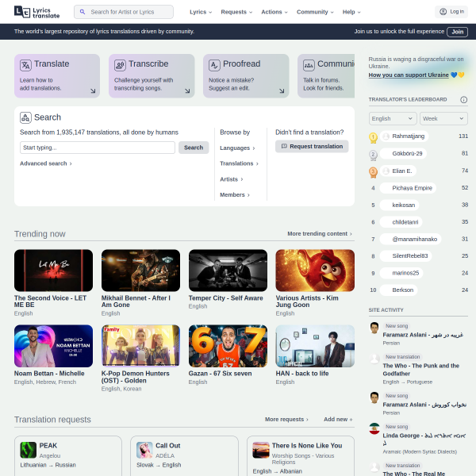Click the PEAK request cover icon
The image size is (476, 476).
tap(29, 450)
